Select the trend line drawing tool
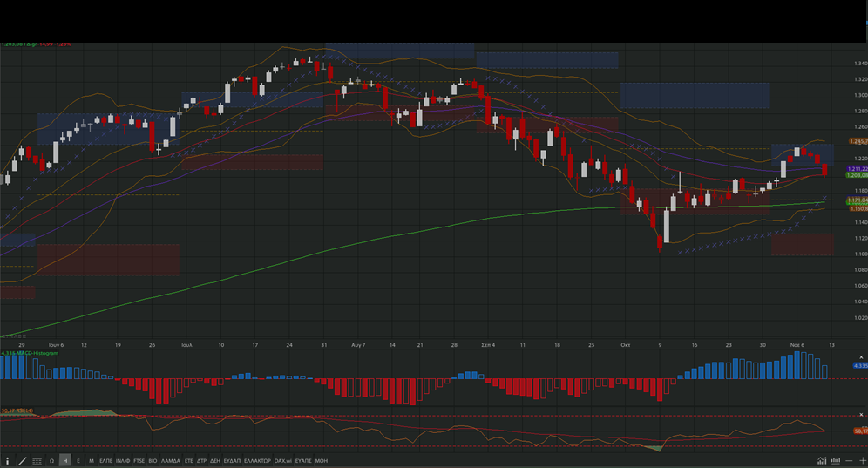Viewport: 868px width, 468px height. (22, 461)
